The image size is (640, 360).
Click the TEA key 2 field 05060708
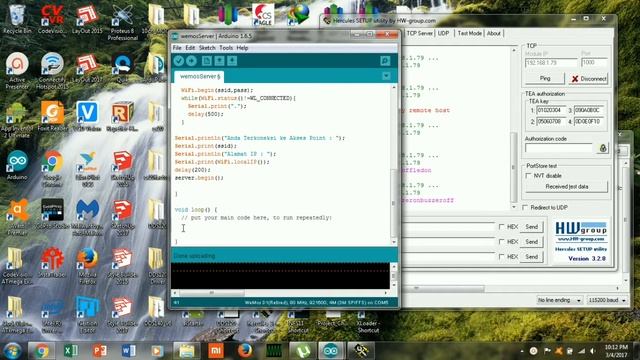point(550,122)
